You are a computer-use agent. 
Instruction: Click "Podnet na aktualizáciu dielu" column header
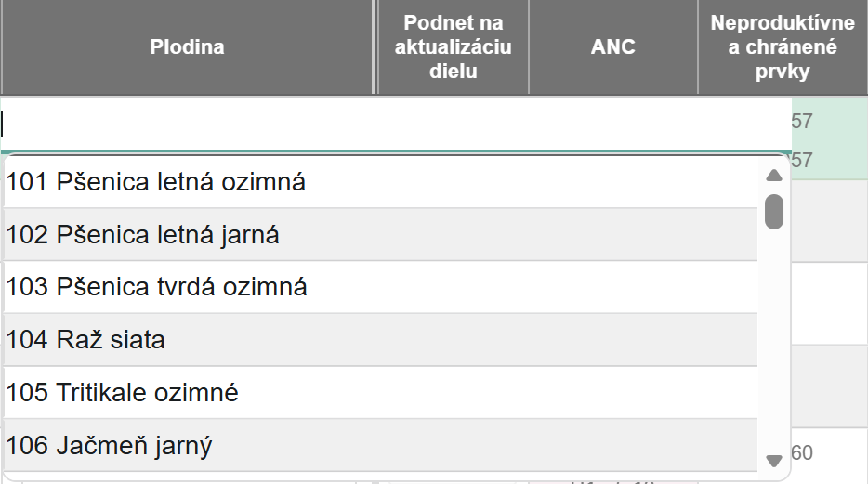(453, 46)
